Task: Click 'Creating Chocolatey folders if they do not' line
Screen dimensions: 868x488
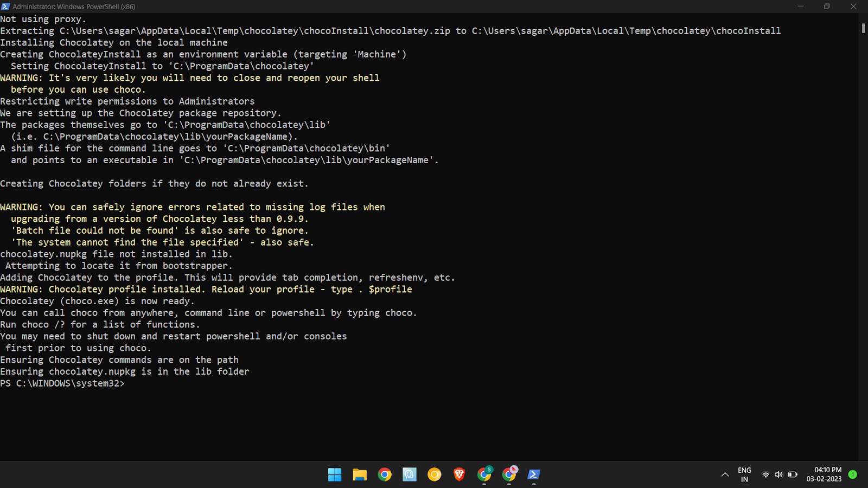Action: click(x=154, y=183)
